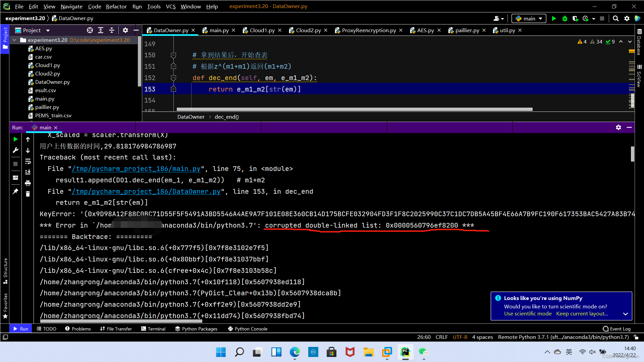Toggle scroll to end in console
The width and height of the screenshot is (644, 362).
(28, 172)
